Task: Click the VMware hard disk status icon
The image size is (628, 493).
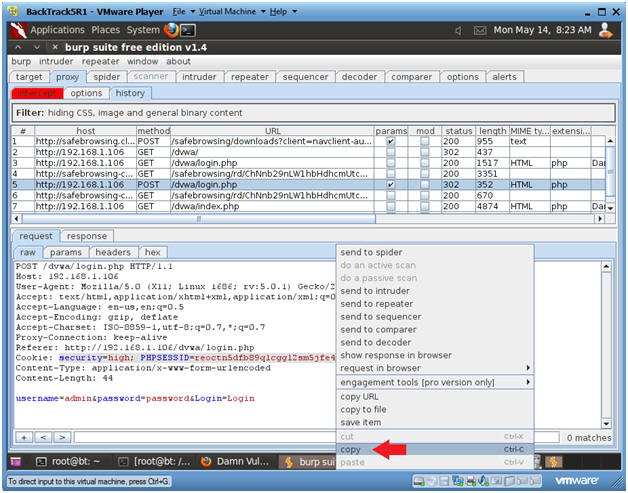Action: point(419,481)
